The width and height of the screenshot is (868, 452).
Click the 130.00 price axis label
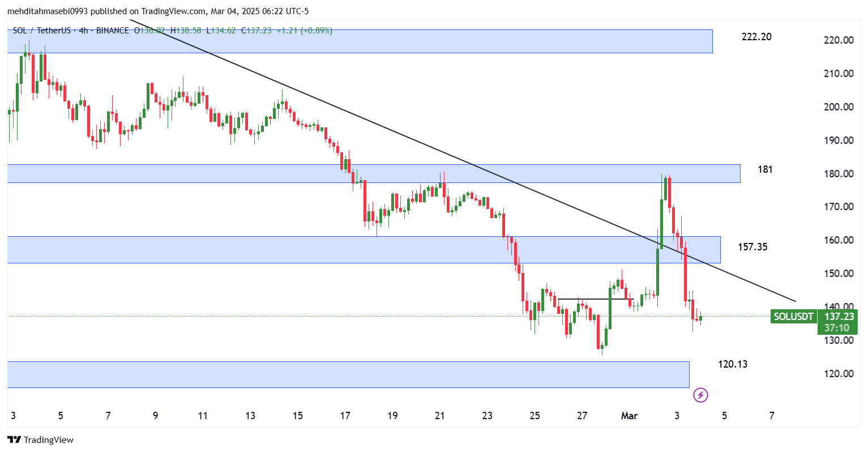click(x=839, y=340)
